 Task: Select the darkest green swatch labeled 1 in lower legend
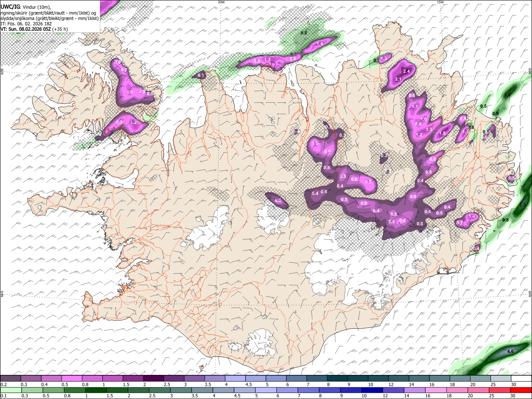point(96,390)
